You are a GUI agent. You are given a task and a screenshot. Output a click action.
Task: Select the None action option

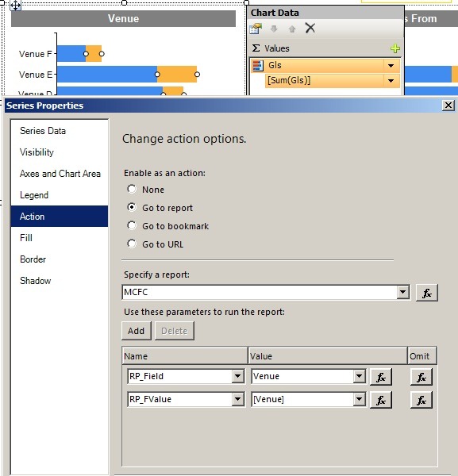pyautogui.click(x=132, y=189)
